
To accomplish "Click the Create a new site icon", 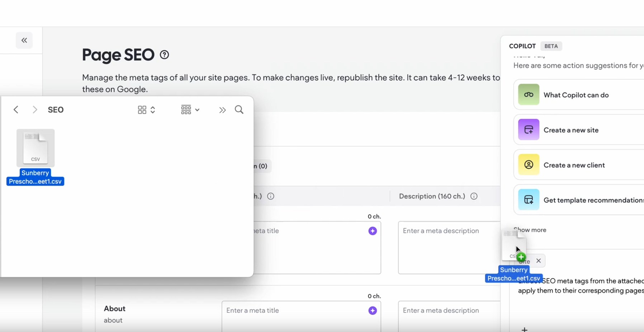I will [x=529, y=130].
